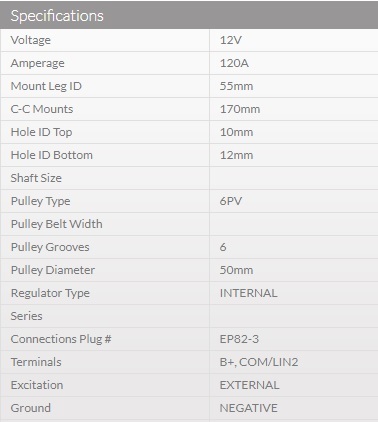Select the Mount Leg ID label

pos(46,86)
